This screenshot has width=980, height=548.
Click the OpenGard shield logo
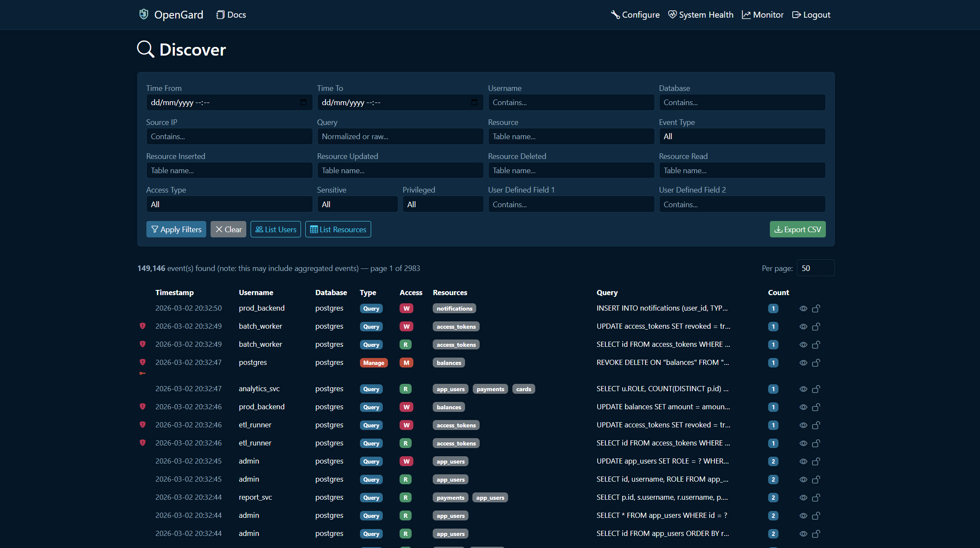pos(143,14)
